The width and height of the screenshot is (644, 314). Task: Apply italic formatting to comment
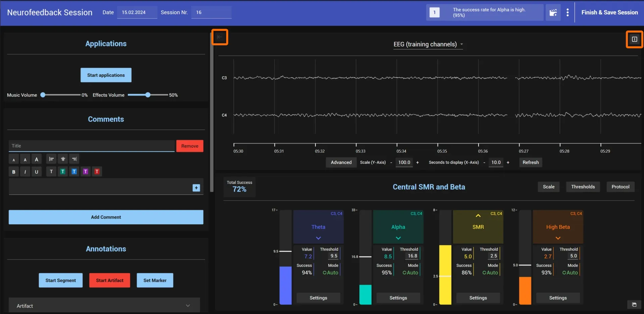(x=25, y=172)
